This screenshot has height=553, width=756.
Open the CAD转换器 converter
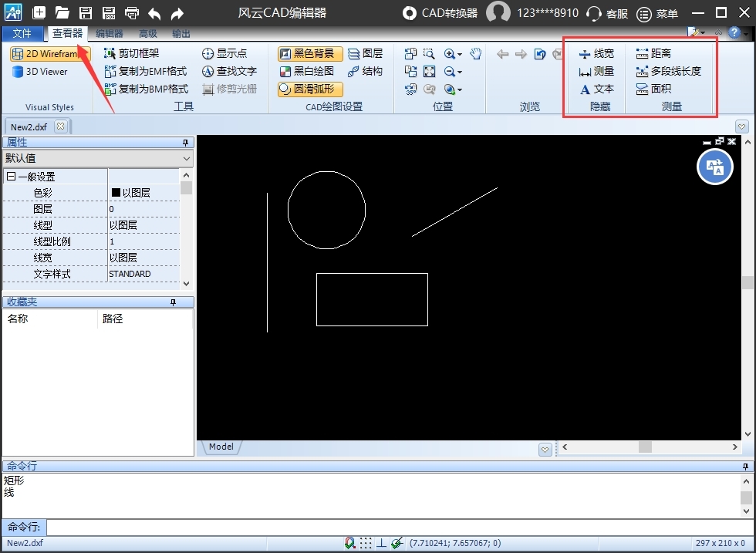point(440,13)
